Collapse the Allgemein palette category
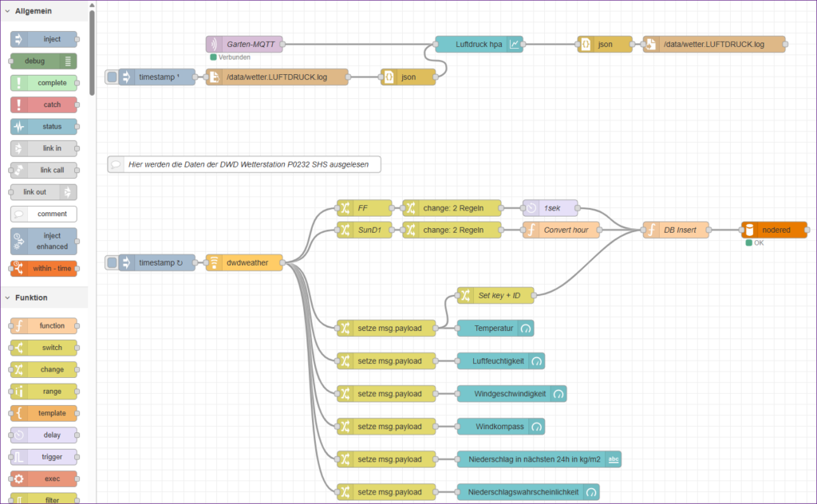 pyautogui.click(x=7, y=11)
